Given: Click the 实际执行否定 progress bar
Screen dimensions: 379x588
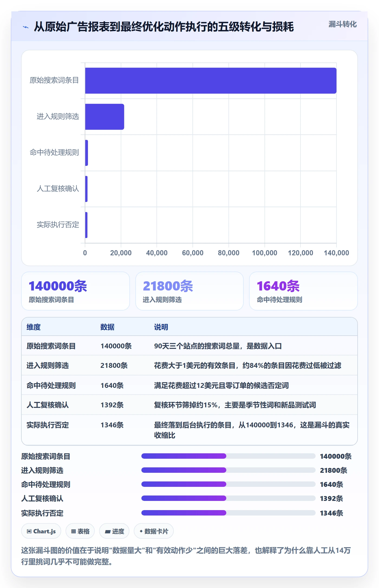Looking at the screenshot, I should pos(228,513).
